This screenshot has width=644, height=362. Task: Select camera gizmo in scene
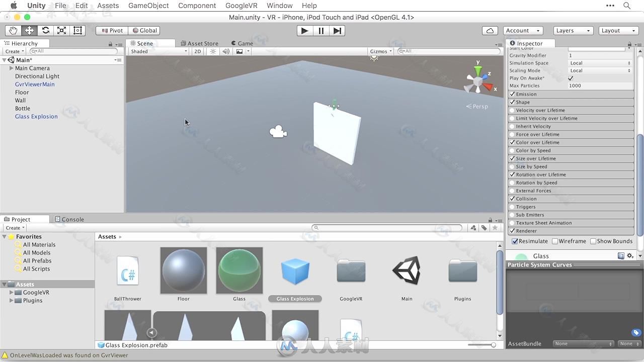(278, 132)
